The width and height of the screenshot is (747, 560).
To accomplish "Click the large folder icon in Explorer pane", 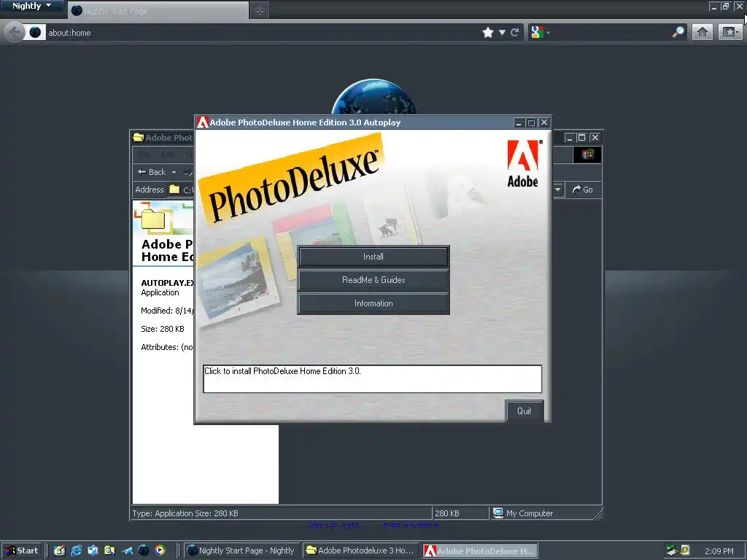I will 153,219.
